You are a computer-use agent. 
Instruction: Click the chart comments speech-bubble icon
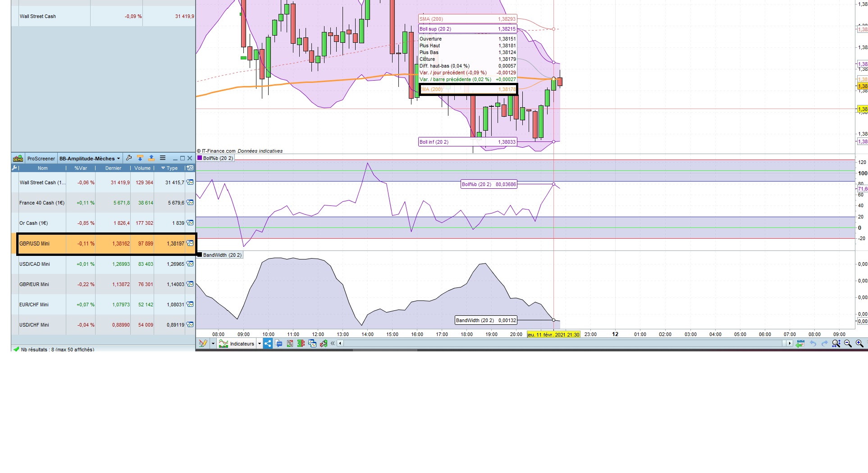pos(279,343)
